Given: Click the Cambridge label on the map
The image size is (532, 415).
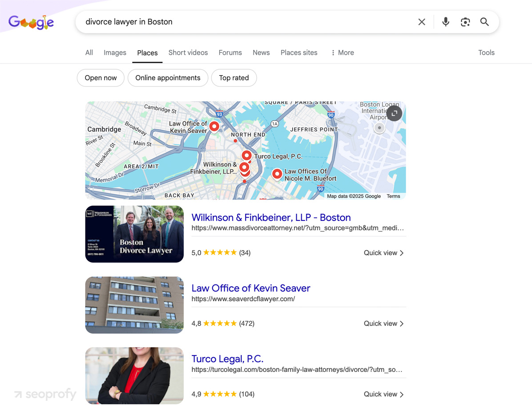Looking at the screenshot, I should tap(104, 129).
